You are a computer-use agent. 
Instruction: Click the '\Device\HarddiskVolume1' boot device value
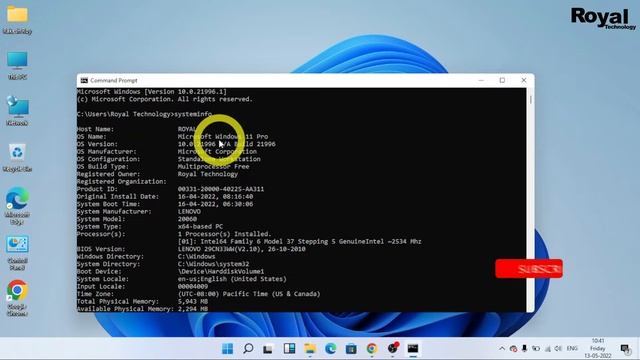pos(221,271)
